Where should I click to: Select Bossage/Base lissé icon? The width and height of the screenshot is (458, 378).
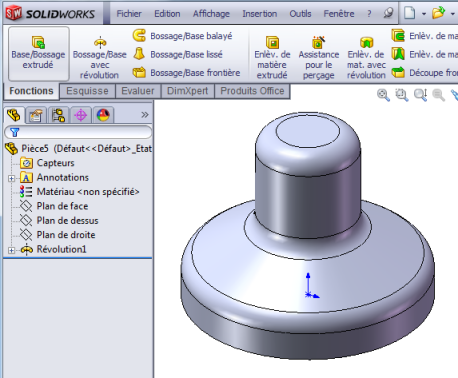139,54
